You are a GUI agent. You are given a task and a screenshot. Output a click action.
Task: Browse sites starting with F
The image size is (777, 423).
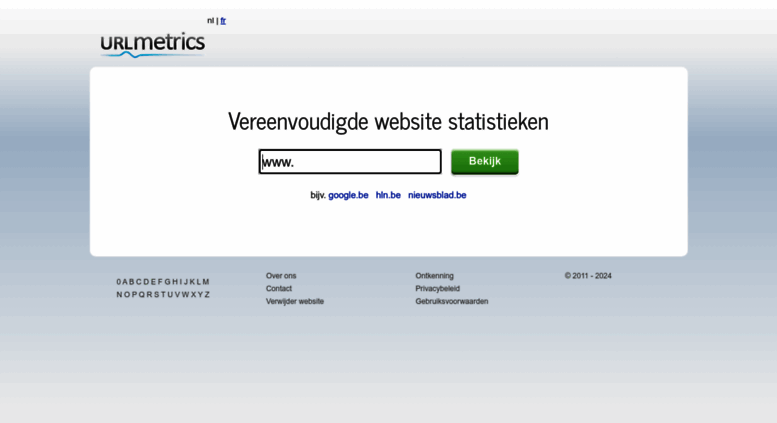tap(160, 282)
